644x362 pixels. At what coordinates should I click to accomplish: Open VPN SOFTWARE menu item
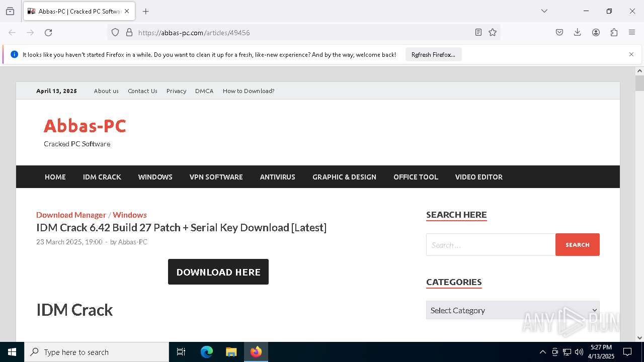(x=216, y=177)
